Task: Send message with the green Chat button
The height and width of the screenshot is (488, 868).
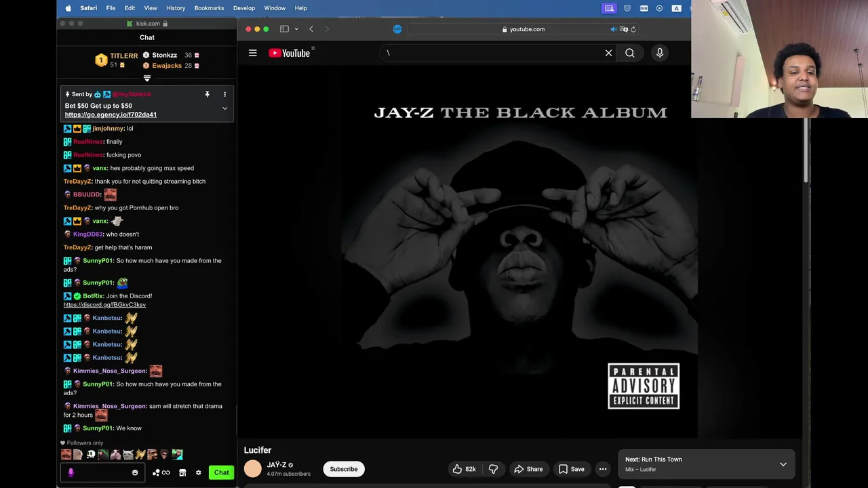Action: click(222, 472)
